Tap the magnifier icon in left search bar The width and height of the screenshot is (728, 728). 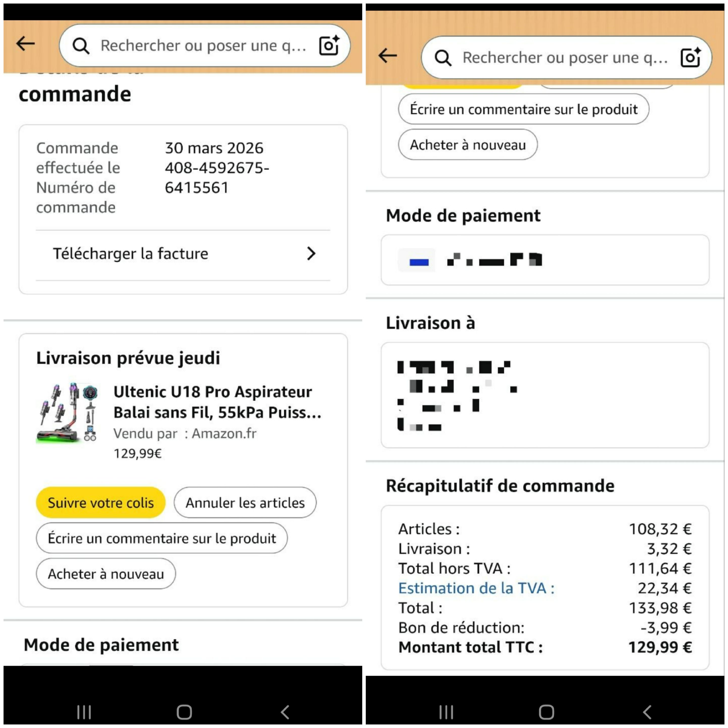[x=81, y=46]
